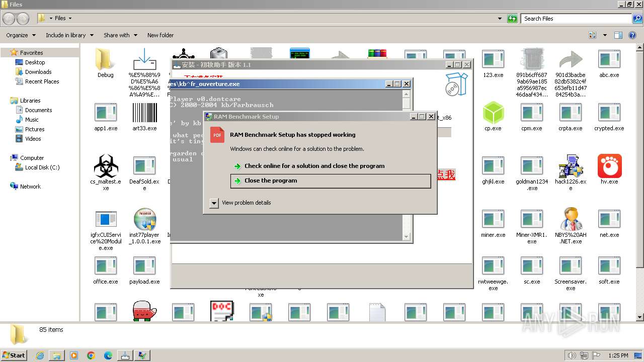
Task: Toggle the preview pane button
Action: point(618,35)
